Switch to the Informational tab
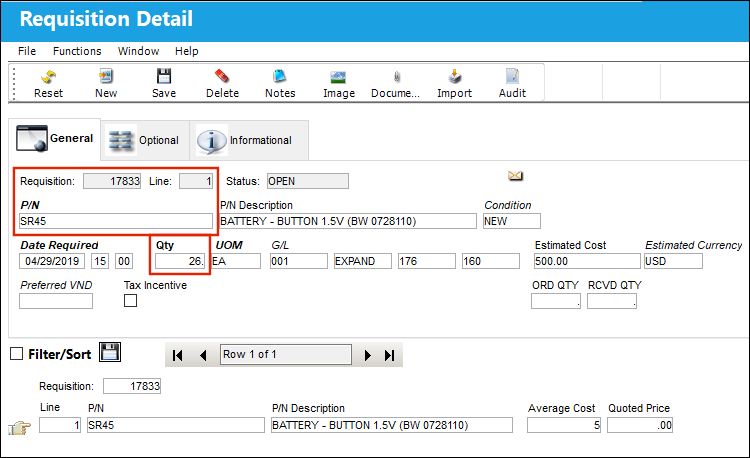This screenshot has height=458, width=750. click(x=249, y=140)
